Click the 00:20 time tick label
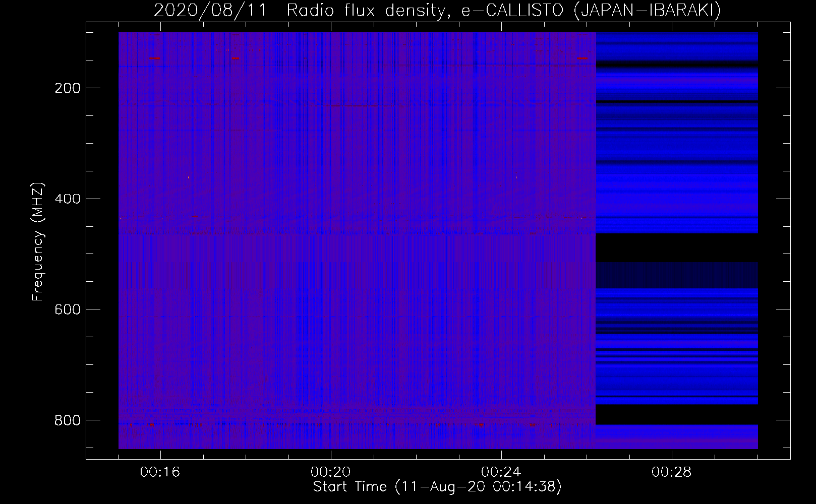This screenshot has width=816, height=504. tap(331, 472)
